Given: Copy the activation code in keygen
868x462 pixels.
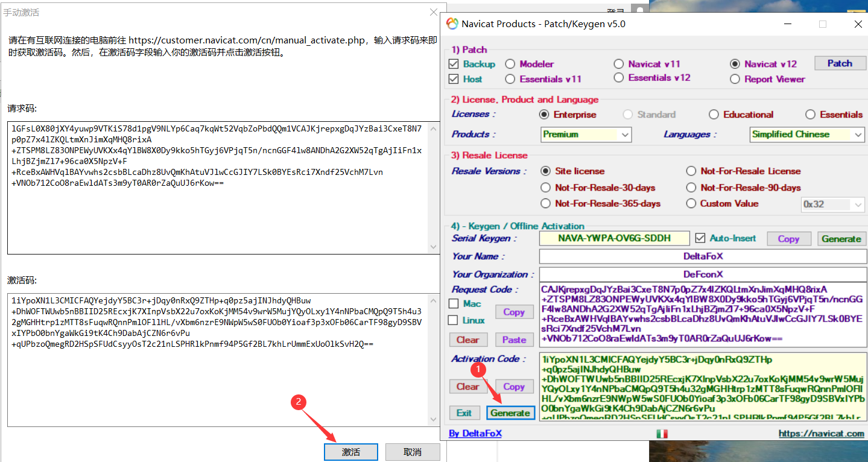Looking at the screenshot, I should (x=514, y=387).
